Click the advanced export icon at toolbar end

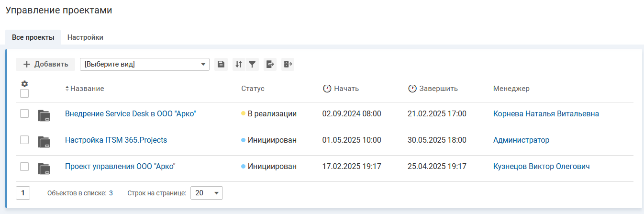click(x=288, y=64)
